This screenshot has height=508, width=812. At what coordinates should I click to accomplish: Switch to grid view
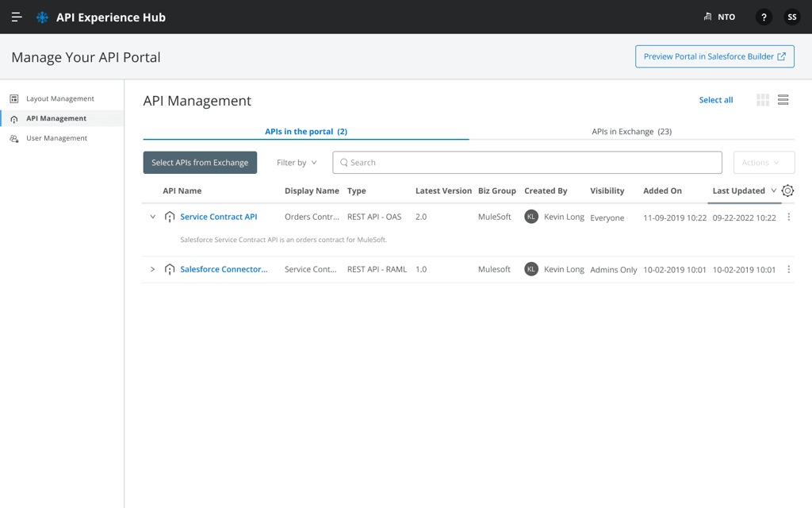click(x=763, y=100)
